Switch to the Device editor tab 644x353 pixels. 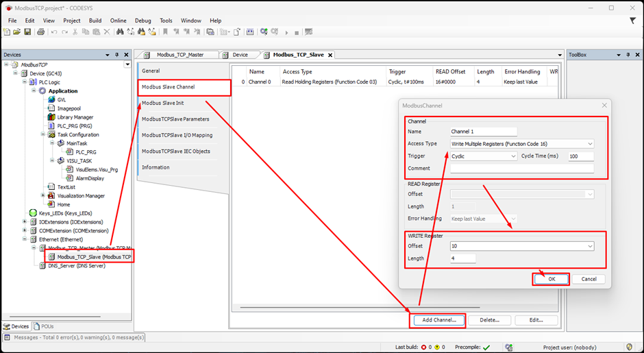tap(240, 55)
